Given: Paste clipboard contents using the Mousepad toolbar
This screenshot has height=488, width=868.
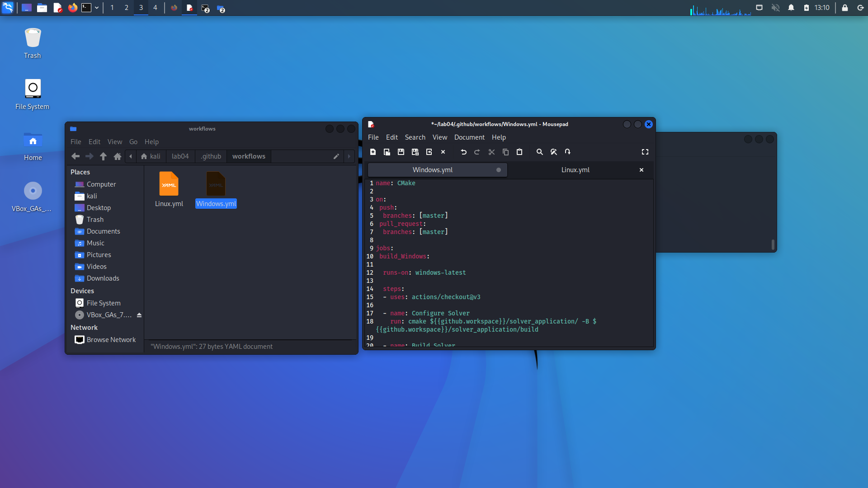Looking at the screenshot, I should click(519, 152).
